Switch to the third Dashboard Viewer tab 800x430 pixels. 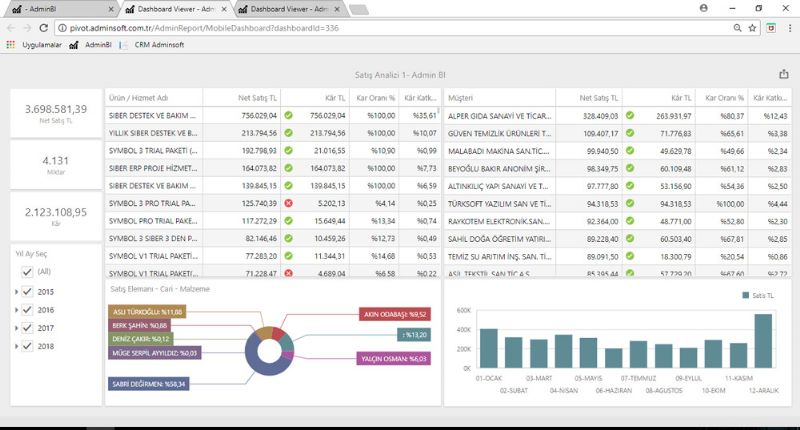click(289, 9)
